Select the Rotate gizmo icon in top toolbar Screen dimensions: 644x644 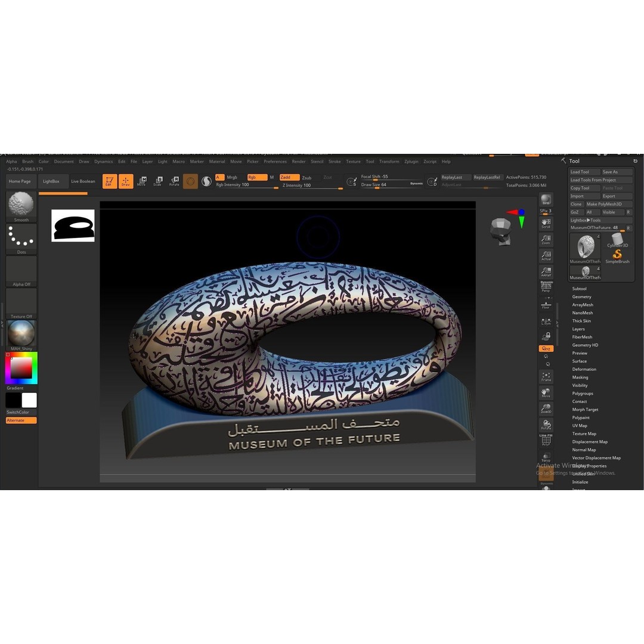(x=174, y=181)
